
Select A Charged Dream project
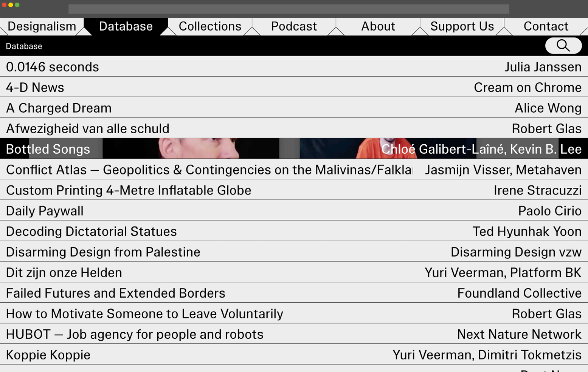tap(59, 108)
